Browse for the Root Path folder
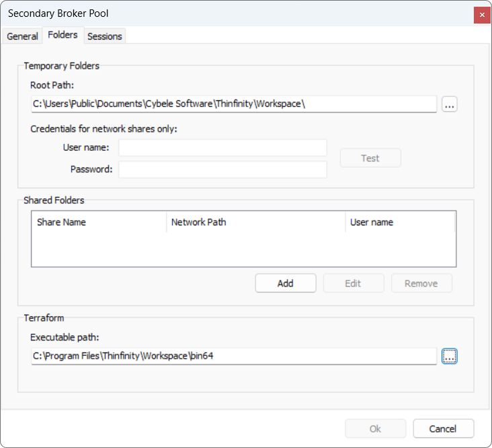 point(450,104)
